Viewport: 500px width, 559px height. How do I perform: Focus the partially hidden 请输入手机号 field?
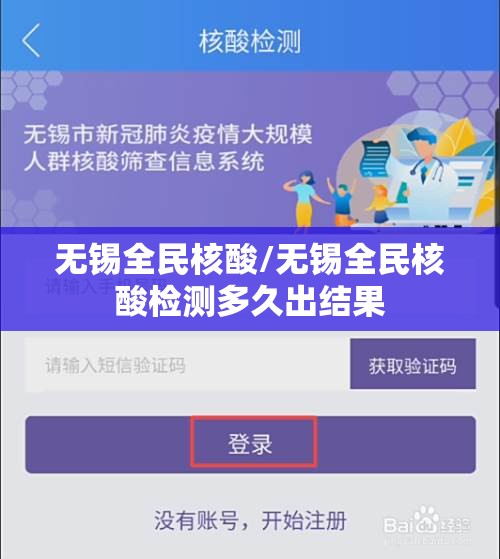(250, 285)
